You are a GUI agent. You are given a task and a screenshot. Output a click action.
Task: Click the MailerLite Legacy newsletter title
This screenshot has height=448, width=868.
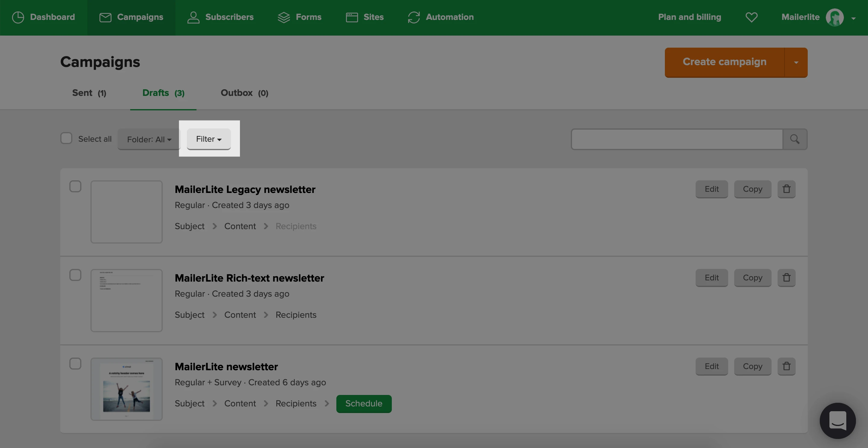[245, 189]
